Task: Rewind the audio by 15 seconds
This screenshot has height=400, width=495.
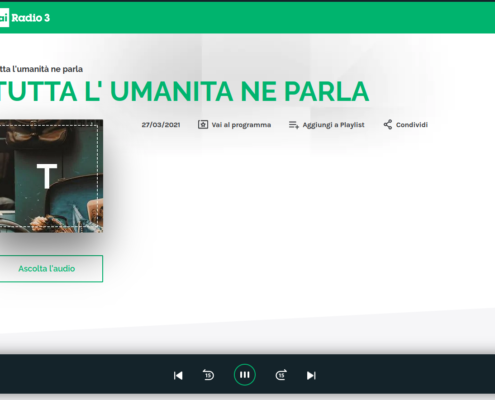Action: pos(208,375)
